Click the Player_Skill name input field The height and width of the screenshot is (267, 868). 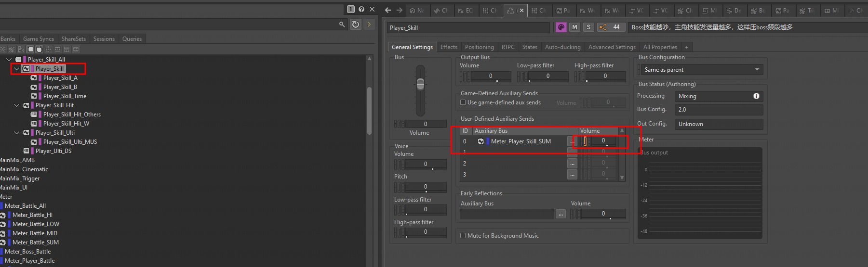(468, 28)
